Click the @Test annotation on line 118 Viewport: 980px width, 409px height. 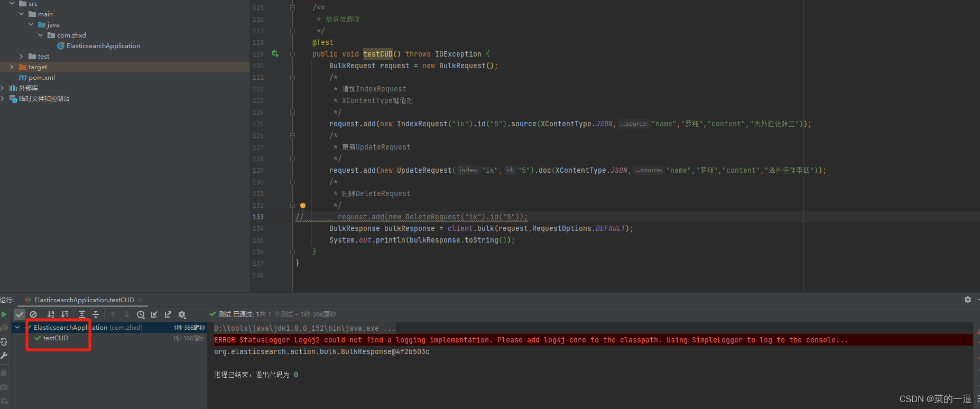323,42
